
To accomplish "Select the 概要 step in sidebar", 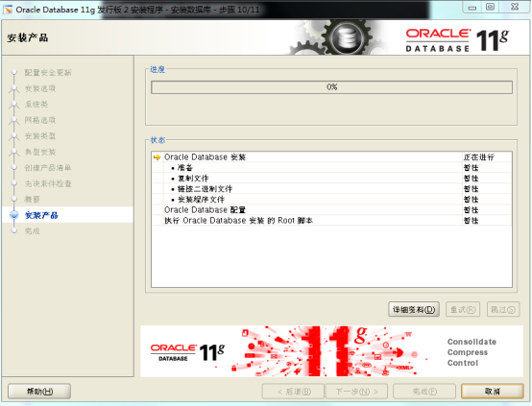I will pos(33,199).
